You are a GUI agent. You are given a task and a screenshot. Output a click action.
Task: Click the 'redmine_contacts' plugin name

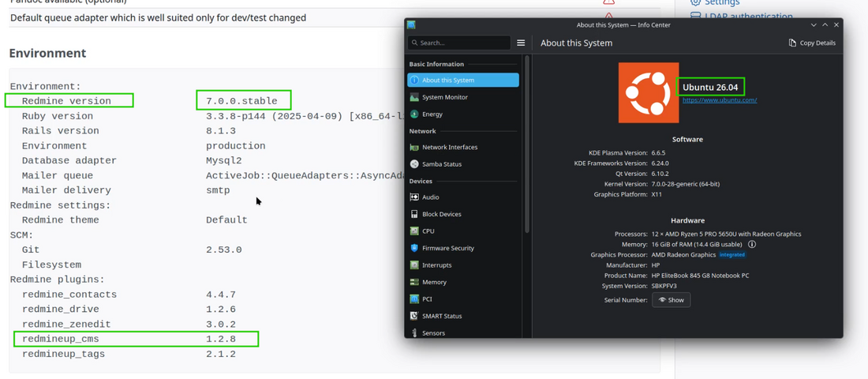[69, 295]
